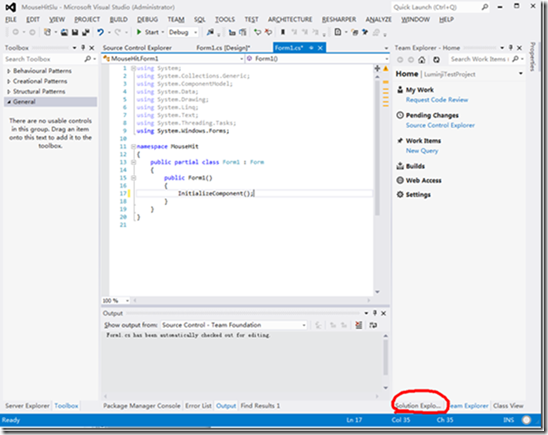The height and width of the screenshot is (435, 548).
Task: Switch to the Solution Explorer tab
Action: 418,406
